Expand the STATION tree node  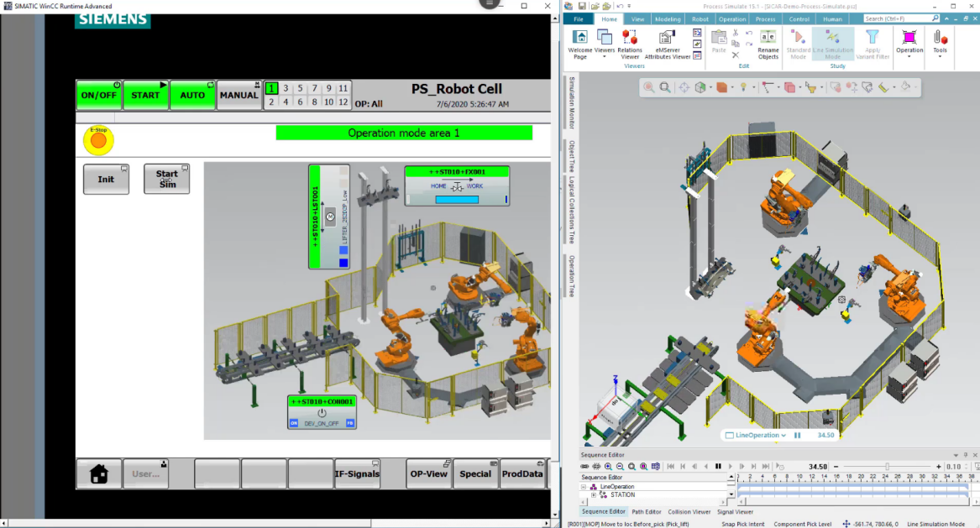593,495
